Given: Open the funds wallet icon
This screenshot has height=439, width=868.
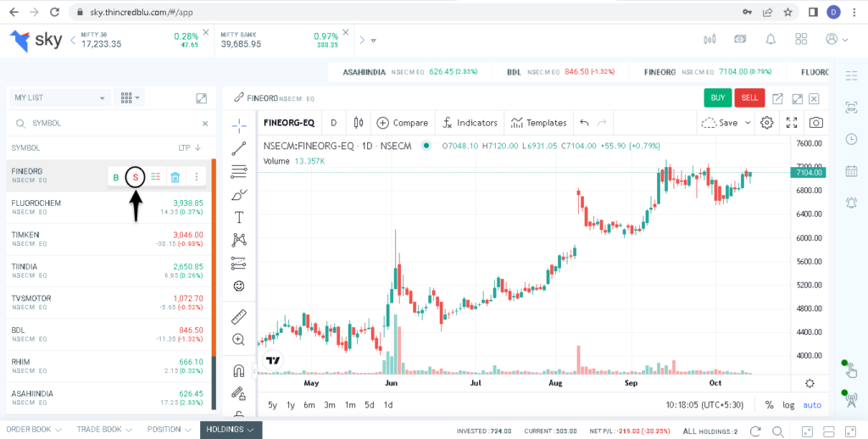Looking at the screenshot, I should [740, 39].
